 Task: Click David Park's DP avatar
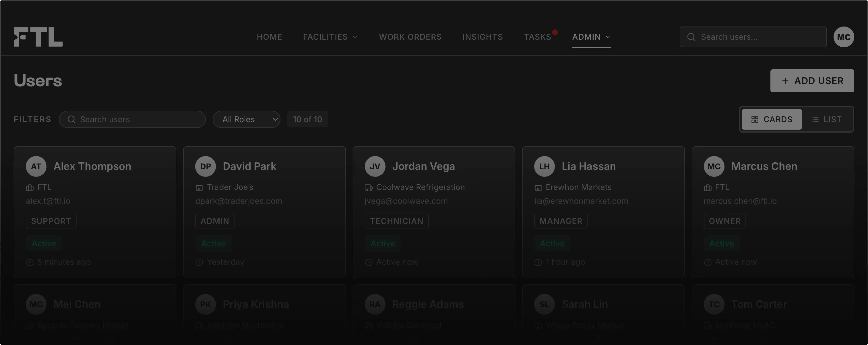point(205,166)
